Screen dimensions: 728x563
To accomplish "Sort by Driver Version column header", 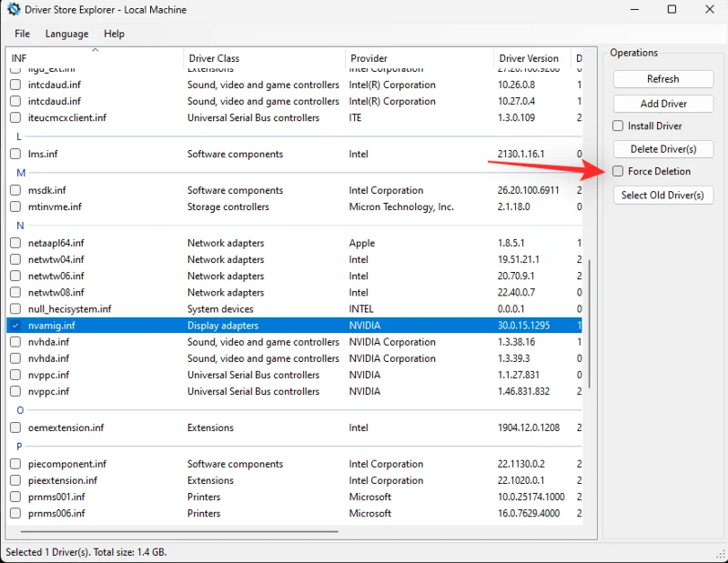I will pos(529,57).
